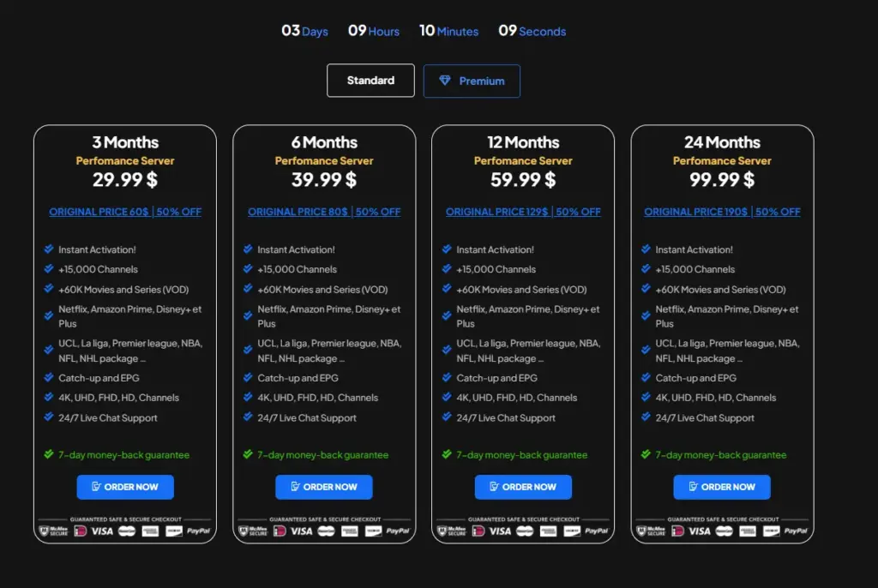Open the Original Price 80$ discount link
878x588 pixels.
coord(324,212)
